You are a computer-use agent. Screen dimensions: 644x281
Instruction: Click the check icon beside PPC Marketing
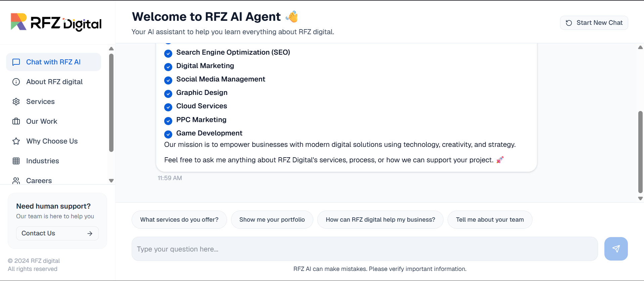[x=168, y=121]
